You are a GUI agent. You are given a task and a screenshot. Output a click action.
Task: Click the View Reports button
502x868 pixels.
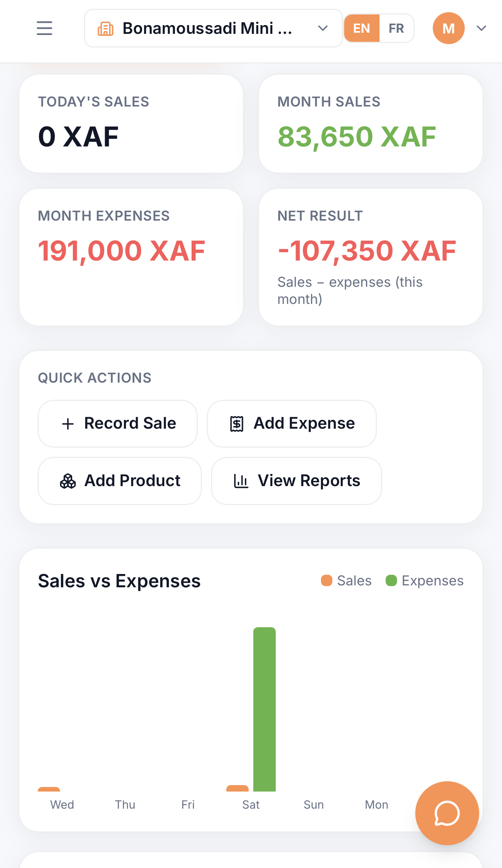pos(296,481)
